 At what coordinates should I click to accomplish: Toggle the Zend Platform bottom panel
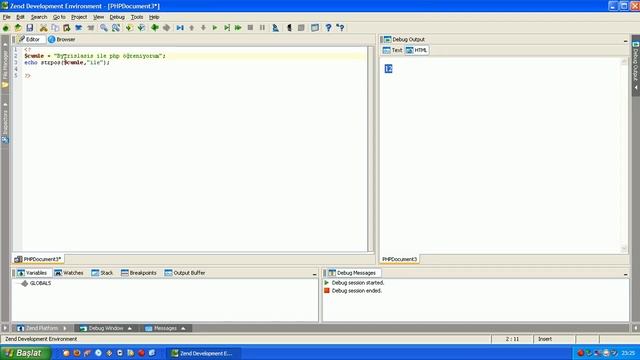[x=41, y=328]
